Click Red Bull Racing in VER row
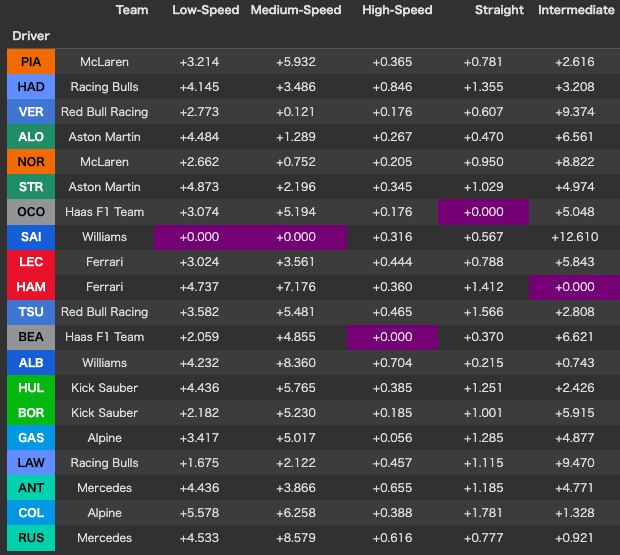This screenshot has width=620, height=555. point(104,112)
